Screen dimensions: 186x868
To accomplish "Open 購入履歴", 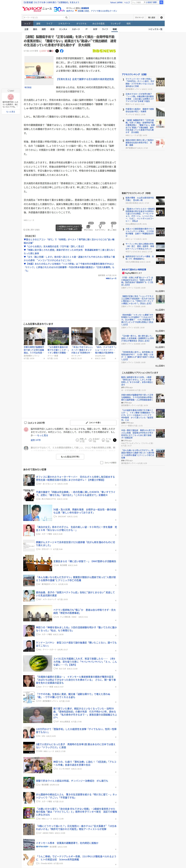I will pos(152,18).
